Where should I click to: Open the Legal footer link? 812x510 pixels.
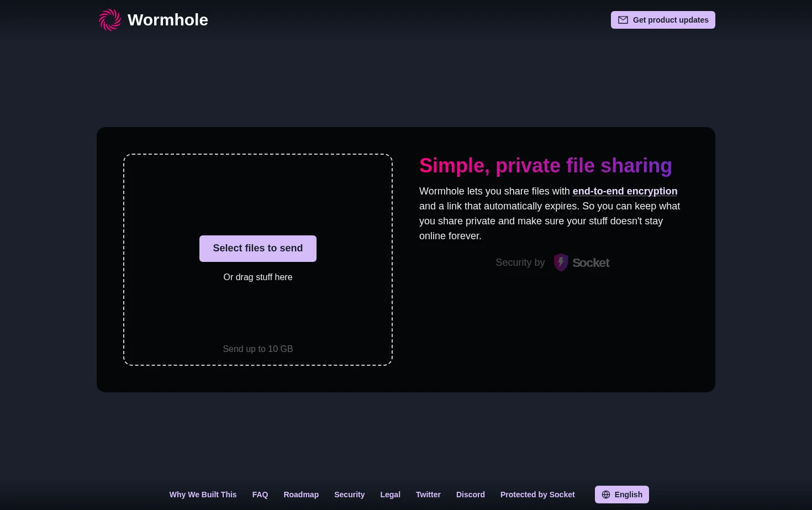pos(391,495)
